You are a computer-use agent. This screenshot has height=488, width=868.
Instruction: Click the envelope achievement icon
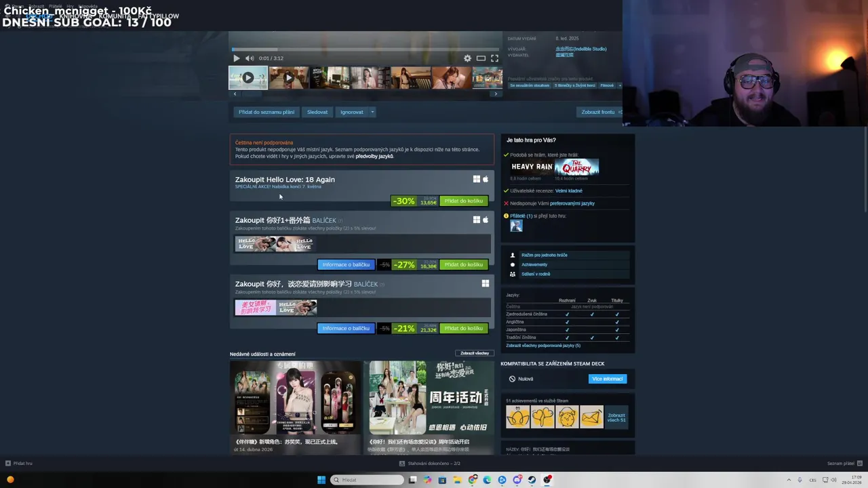[x=591, y=418]
